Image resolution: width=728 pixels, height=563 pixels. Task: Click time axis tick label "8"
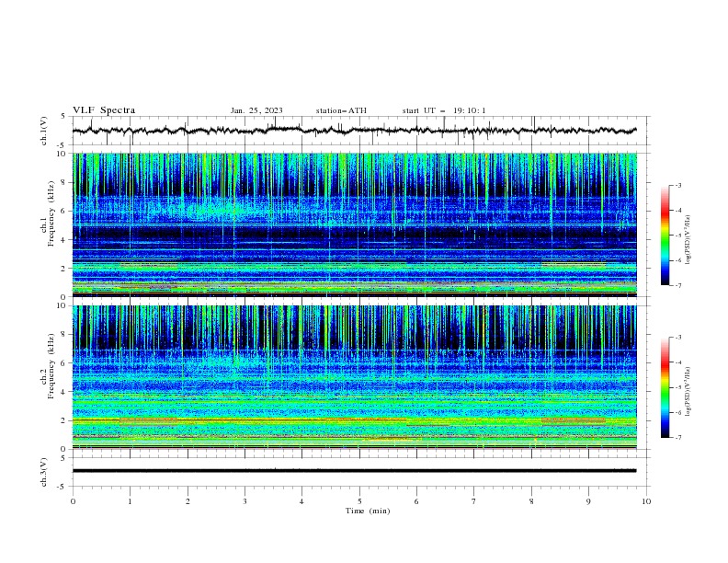click(531, 501)
